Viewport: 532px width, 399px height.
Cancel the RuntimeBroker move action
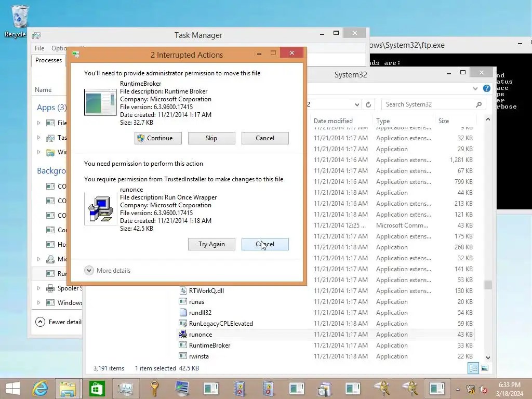coord(265,138)
